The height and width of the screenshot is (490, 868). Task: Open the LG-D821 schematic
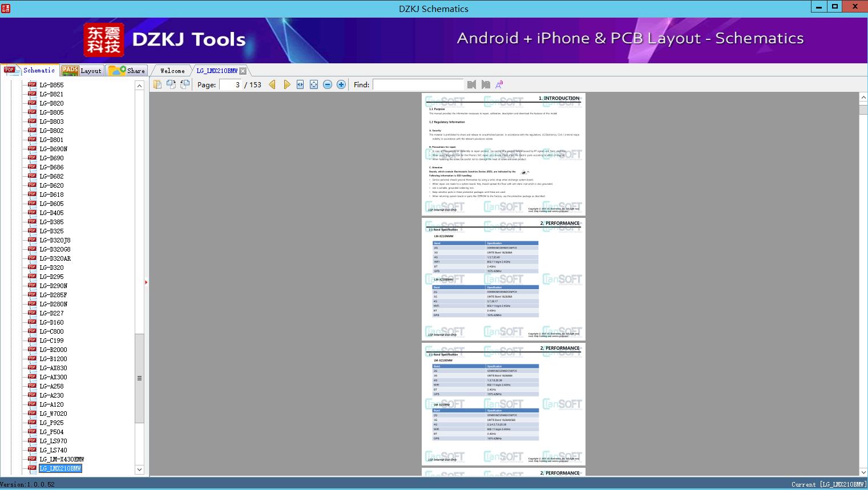tap(51, 94)
